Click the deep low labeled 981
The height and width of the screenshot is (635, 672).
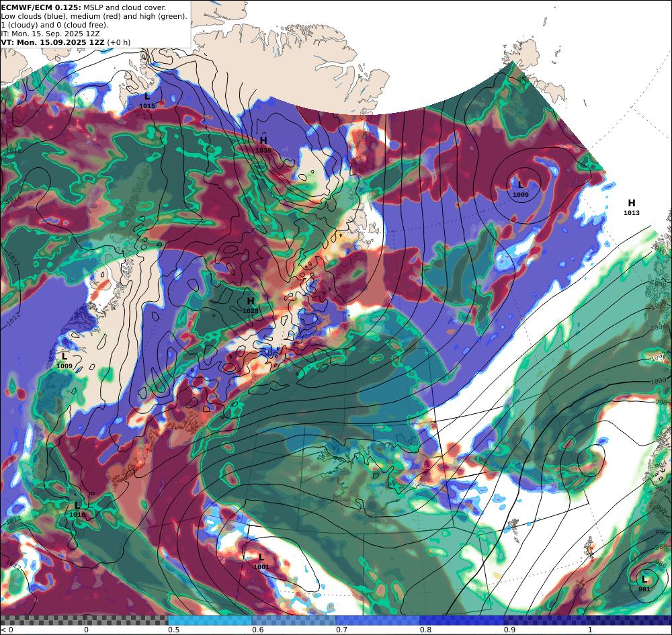click(x=644, y=584)
